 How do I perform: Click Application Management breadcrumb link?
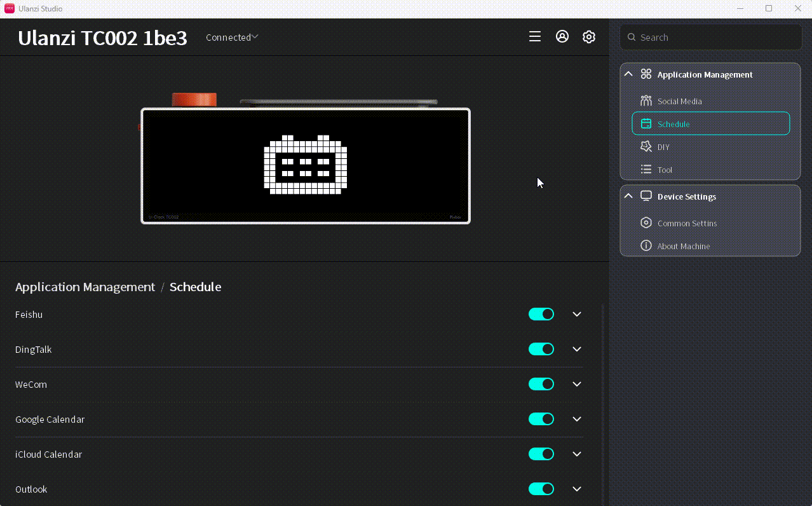click(85, 287)
